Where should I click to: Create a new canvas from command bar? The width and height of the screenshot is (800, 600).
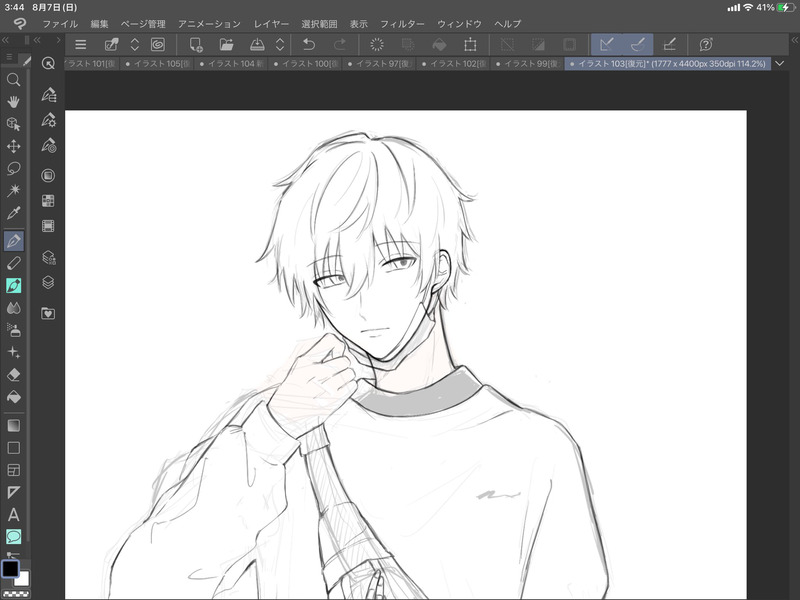196,45
